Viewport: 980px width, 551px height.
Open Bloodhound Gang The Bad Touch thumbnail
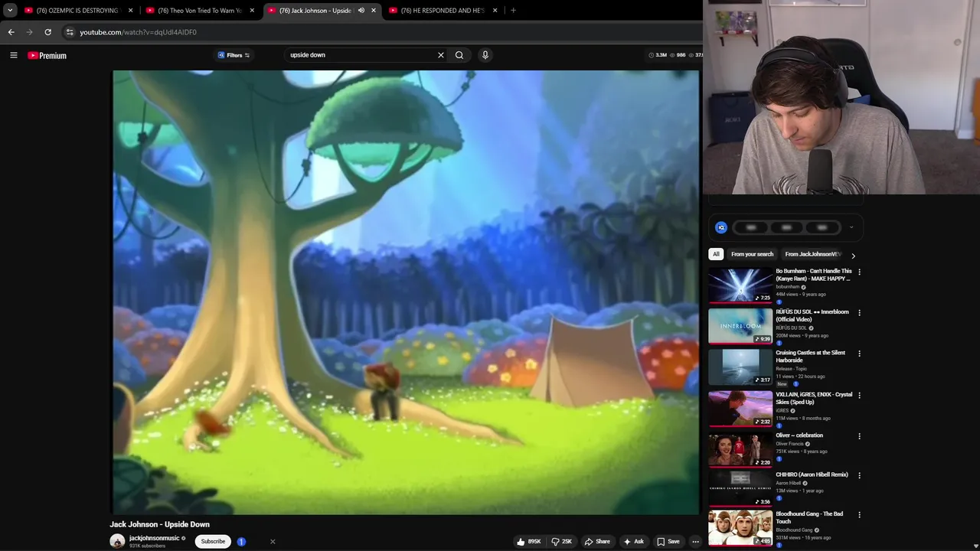click(x=740, y=528)
